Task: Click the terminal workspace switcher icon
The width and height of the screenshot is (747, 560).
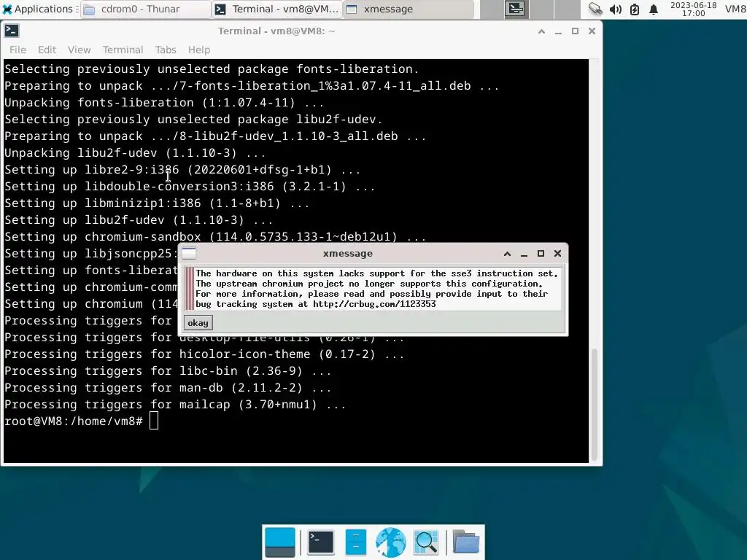Action: pyautogui.click(x=516, y=9)
